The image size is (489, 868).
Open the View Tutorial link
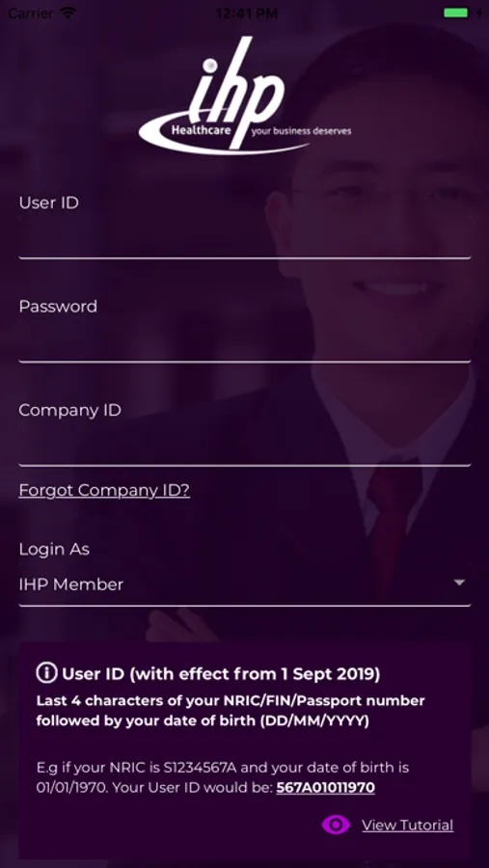408,825
